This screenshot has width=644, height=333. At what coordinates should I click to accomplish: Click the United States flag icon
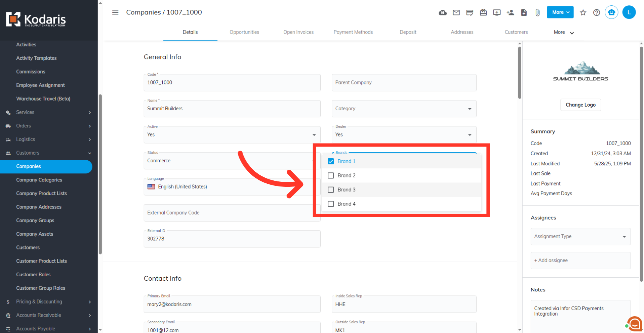(x=151, y=187)
